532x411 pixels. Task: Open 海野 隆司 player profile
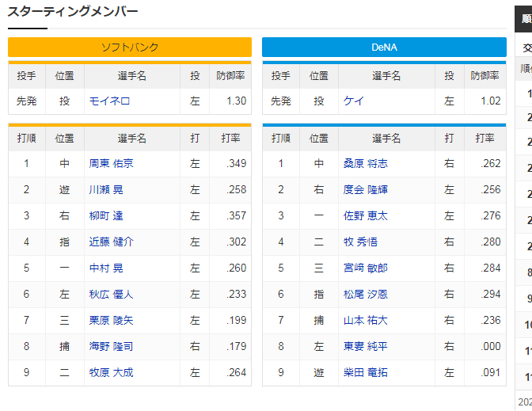pos(111,347)
